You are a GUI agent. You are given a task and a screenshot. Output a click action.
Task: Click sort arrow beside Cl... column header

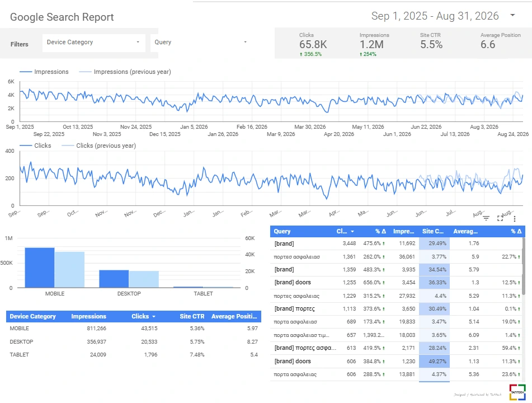352,232
